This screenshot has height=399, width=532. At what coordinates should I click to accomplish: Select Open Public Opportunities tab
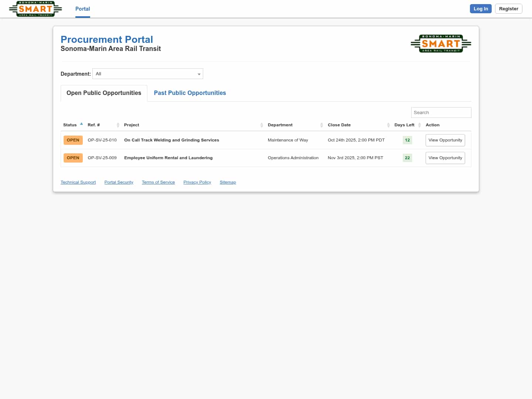tap(104, 93)
